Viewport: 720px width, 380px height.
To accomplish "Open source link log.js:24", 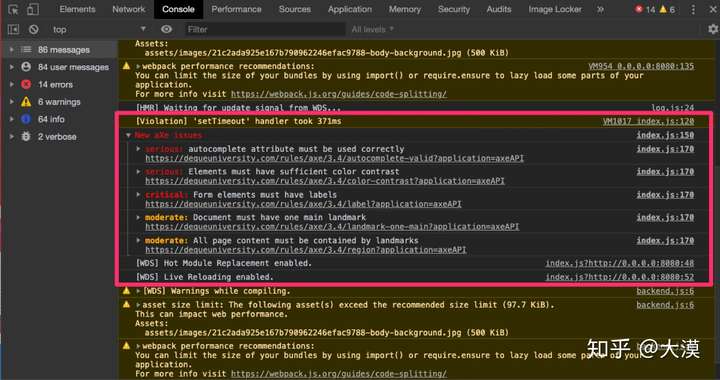I will pyautogui.click(x=672, y=108).
